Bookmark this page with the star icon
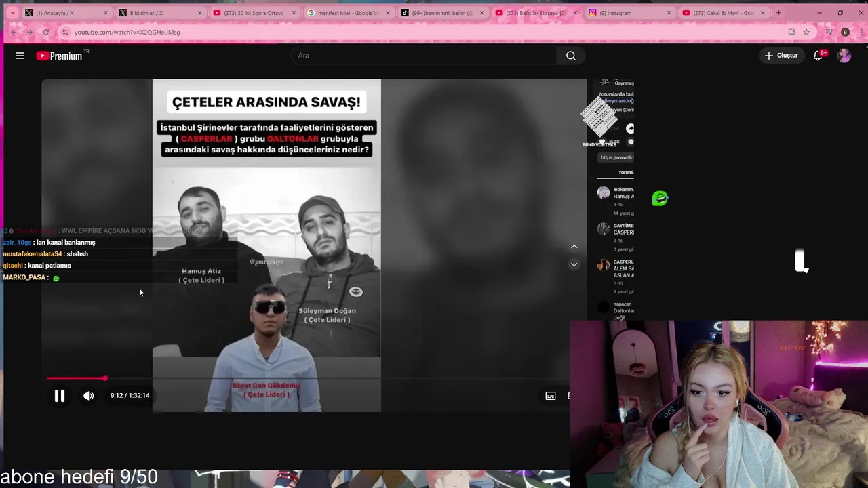Viewport: 868px width, 488px height. tap(806, 32)
